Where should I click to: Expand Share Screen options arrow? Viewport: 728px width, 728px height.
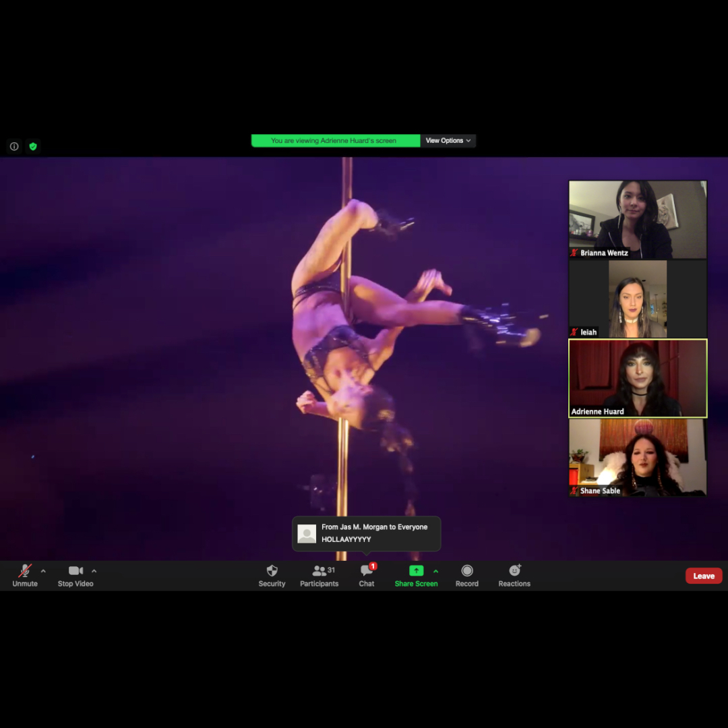coord(435,571)
